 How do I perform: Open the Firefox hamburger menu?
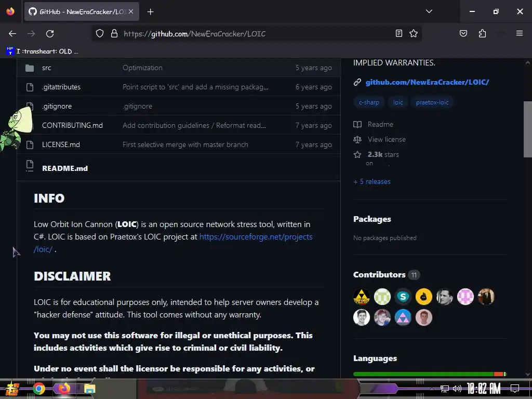[x=520, y=33]
